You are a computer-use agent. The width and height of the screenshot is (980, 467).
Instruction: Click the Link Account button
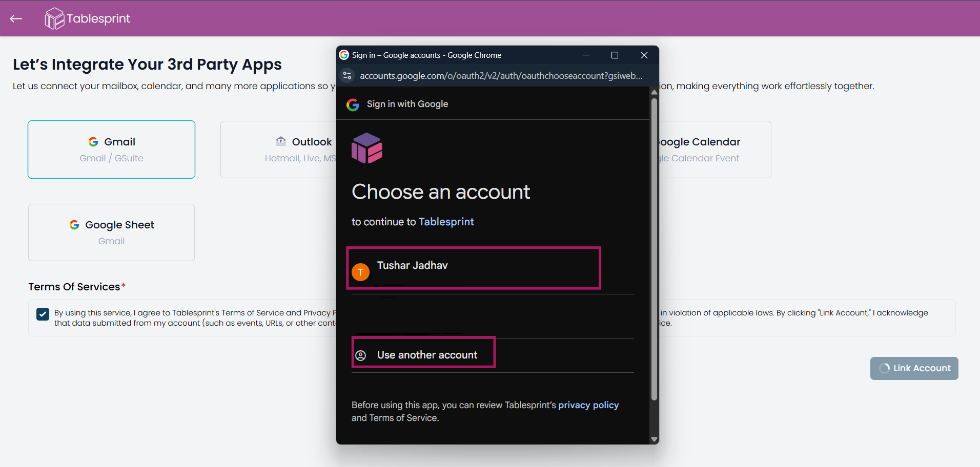point(914,368)
